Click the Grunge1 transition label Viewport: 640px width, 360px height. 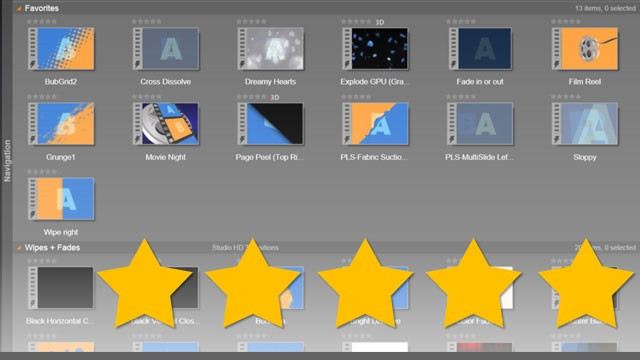tap(61, 157)
